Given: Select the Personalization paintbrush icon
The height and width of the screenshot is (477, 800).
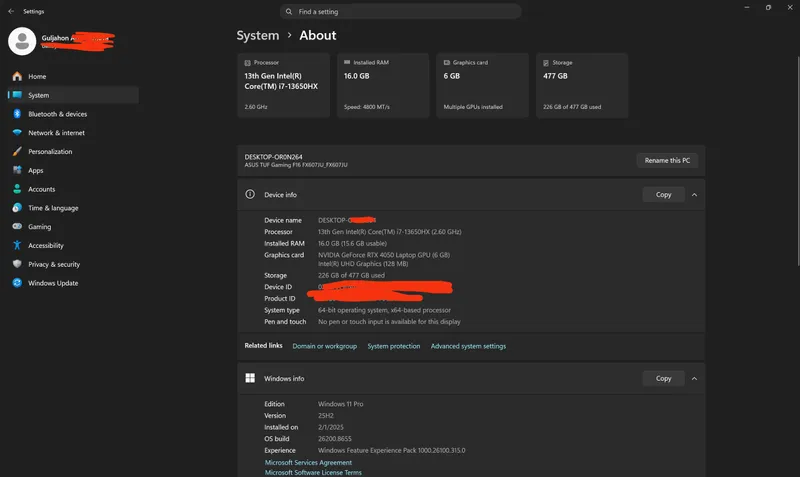Looking at the screenshot, I should tap(17, 152).
